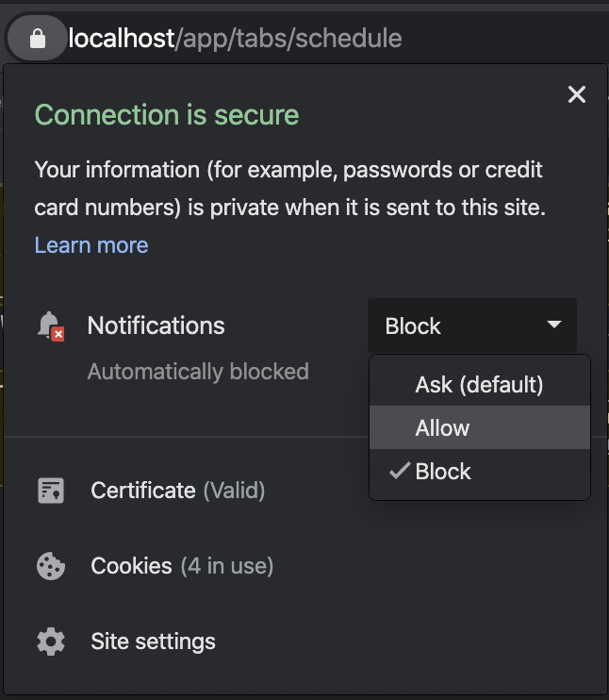Click the checkmark next to Block
609x700 pixels.
coord(400,471)
